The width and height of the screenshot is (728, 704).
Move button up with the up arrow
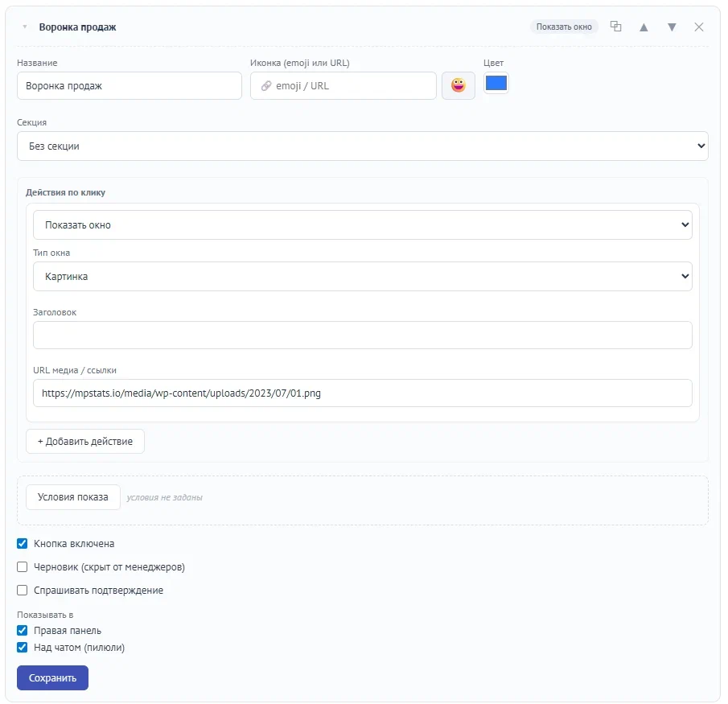click(644, 27)
